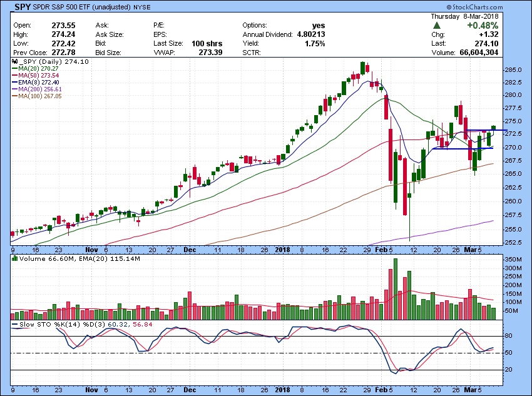Click the 282.5 price axis label
This screenshot has width=532, height=396.
[x=514, y=83]
